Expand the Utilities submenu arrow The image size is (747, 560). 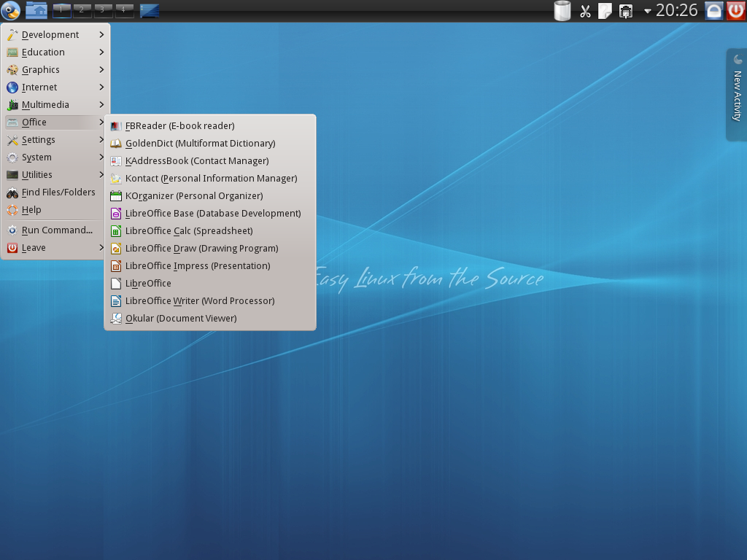point(101,175)
